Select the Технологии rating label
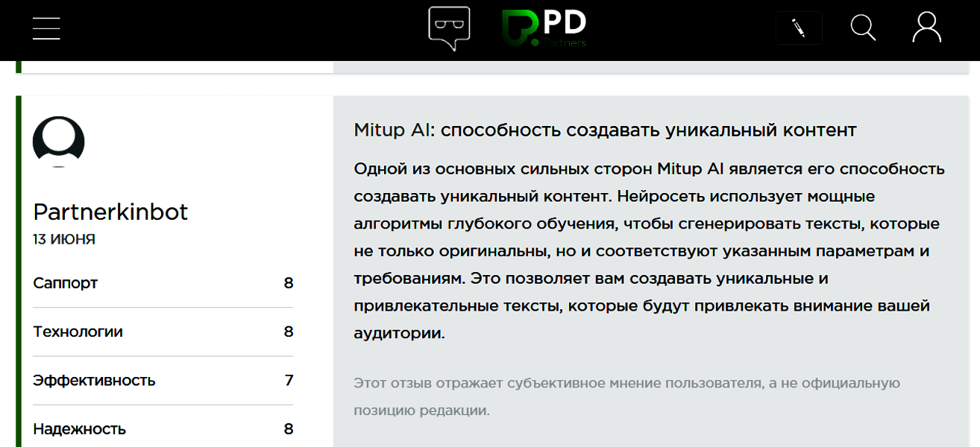Image resolution: width=980 pixels, height=447 pixels. (x=78, y=332)
